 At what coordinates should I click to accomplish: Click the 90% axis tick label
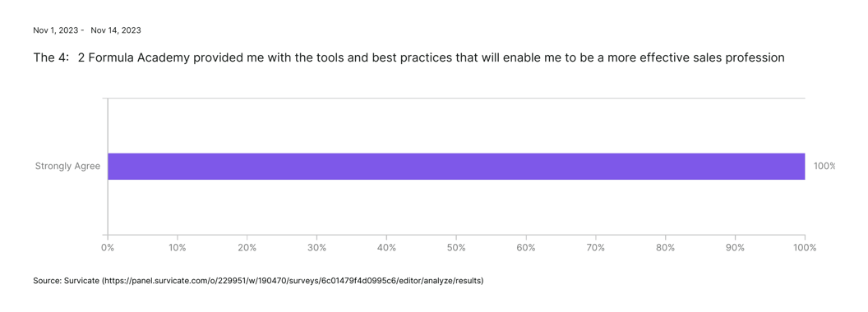tap(735, 248)
